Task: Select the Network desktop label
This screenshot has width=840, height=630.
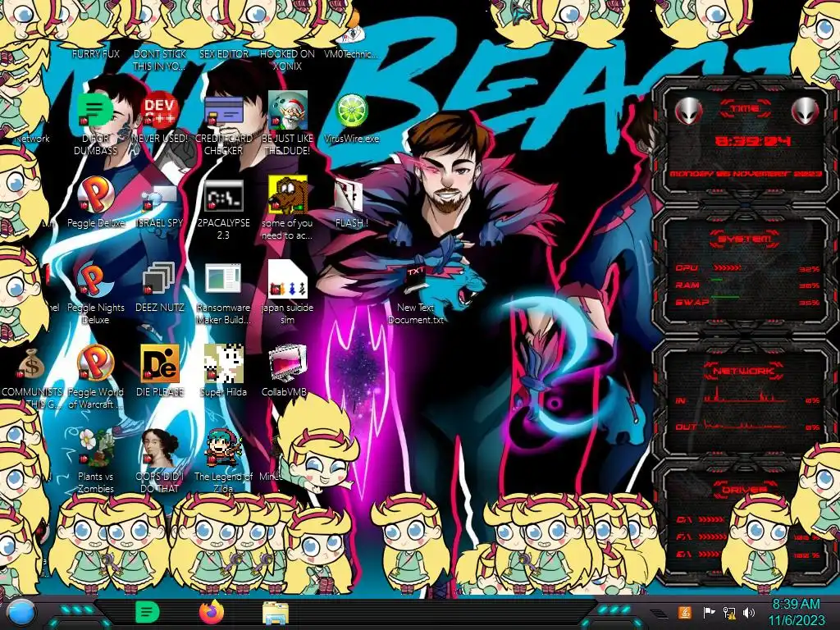Action: [32, 138]
